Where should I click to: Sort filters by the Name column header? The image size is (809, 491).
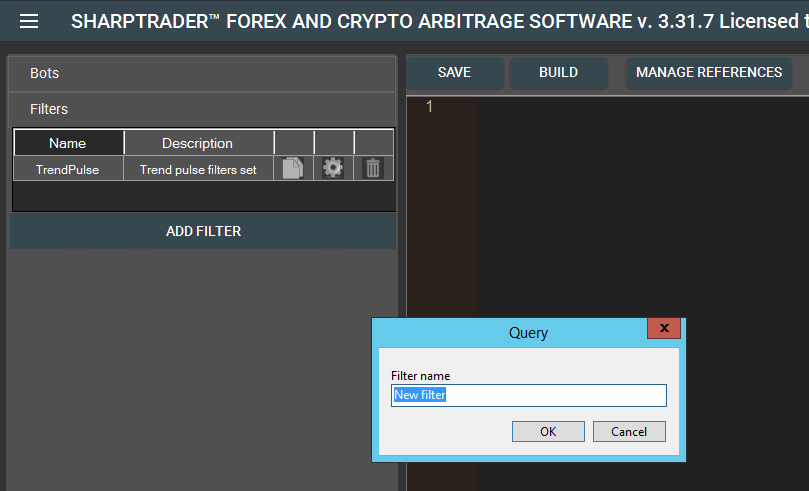click(x=68, y=143)
